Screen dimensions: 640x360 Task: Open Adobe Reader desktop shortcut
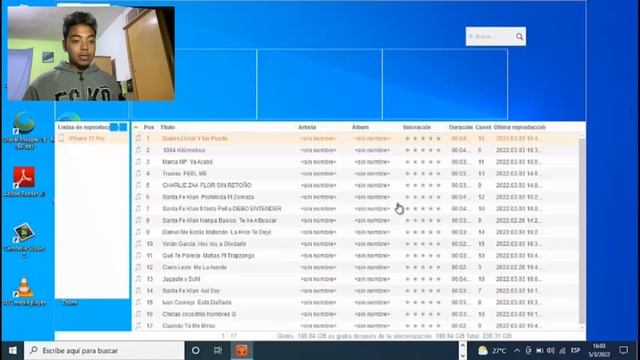tap(24, 182)
